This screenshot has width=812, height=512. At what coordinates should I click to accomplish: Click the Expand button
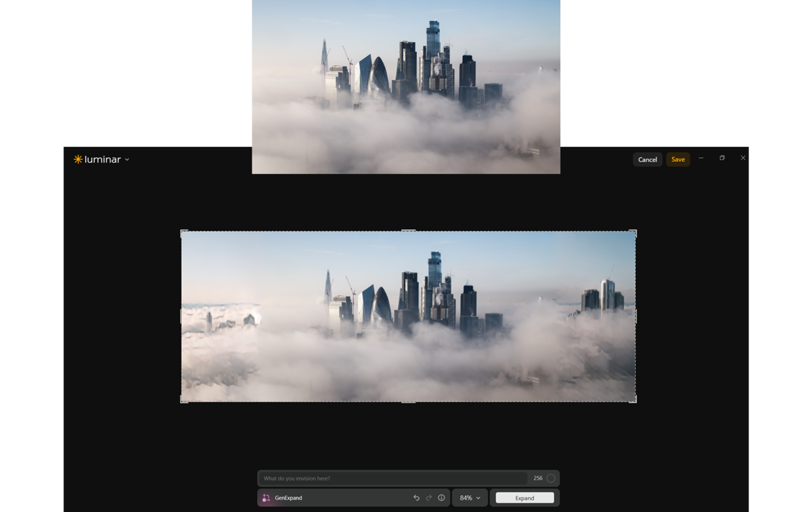click(x=524, y=498)
